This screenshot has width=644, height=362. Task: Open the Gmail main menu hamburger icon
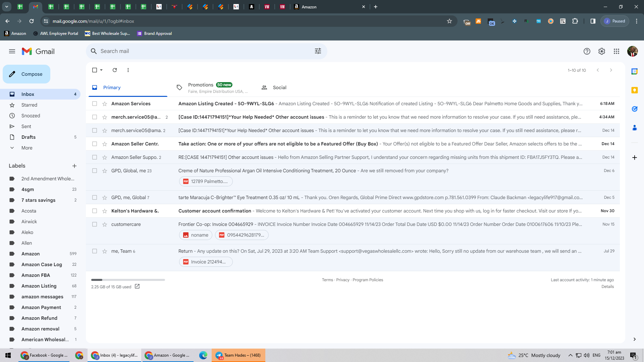pos(12,51)
